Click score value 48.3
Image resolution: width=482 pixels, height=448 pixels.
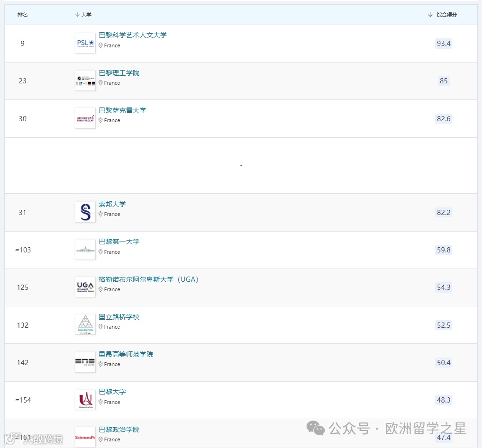(444, 400)
